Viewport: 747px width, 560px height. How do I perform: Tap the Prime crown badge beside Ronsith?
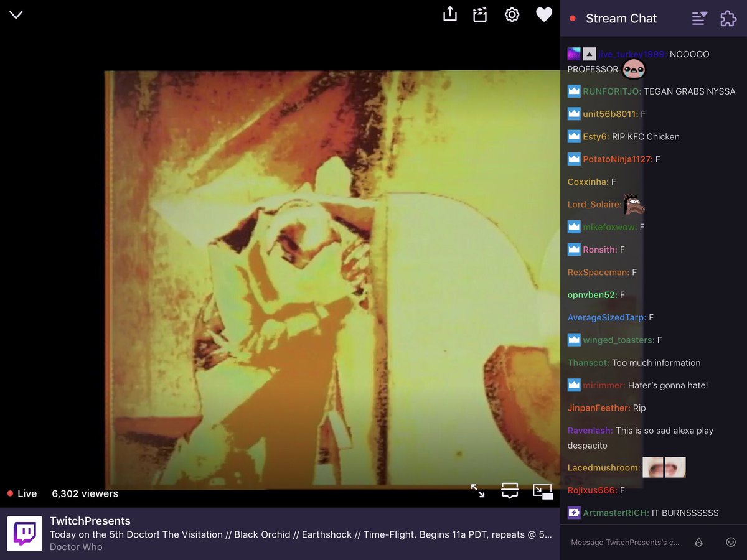pos(574,250)
